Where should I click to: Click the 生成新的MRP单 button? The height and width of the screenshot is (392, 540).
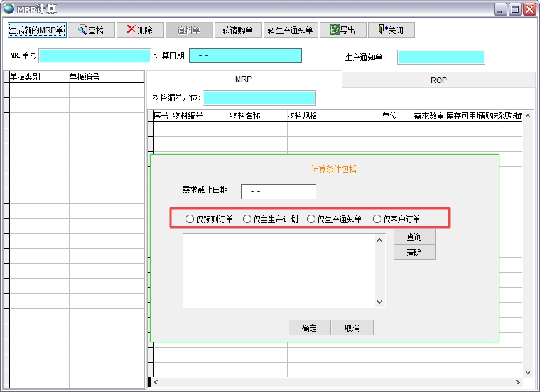click(x=36, y=30)
